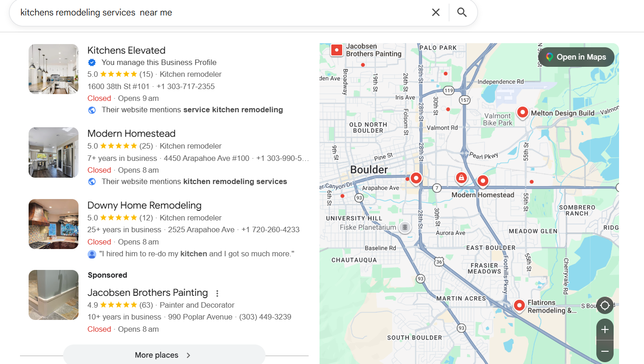
Task: Open the Modern Homestead listing title
Action: pos(131,134)
